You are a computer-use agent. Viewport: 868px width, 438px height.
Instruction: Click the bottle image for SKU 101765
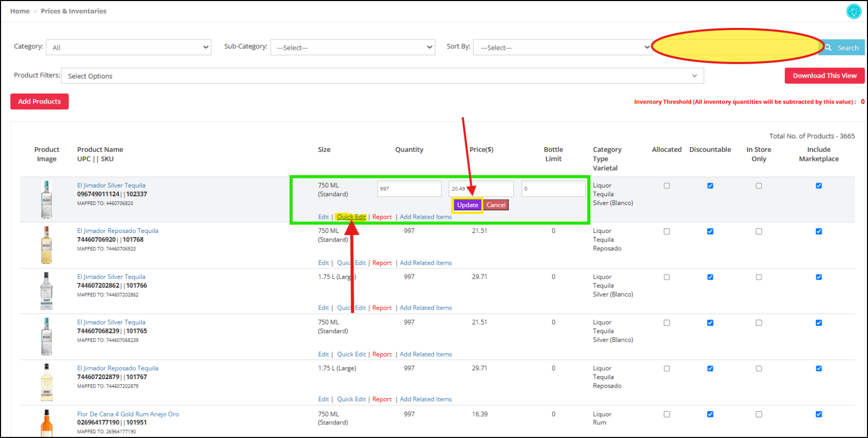pos(46,337)
